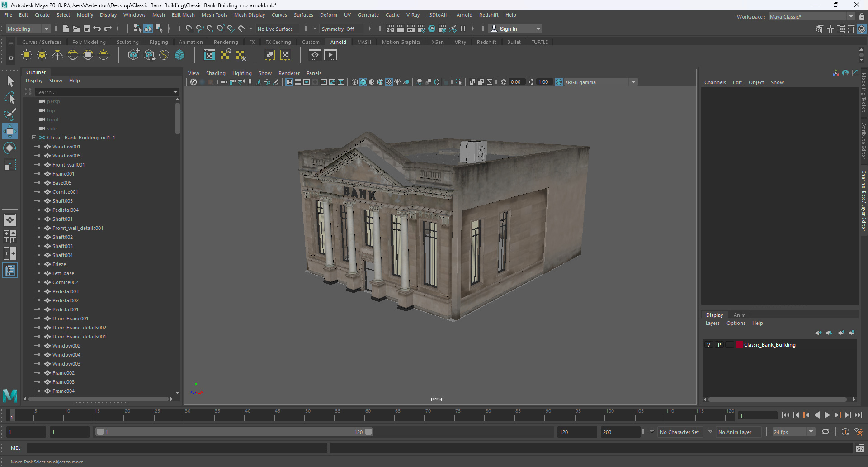Open the Arnold menu
868x467 pixels.
(464, 15)
